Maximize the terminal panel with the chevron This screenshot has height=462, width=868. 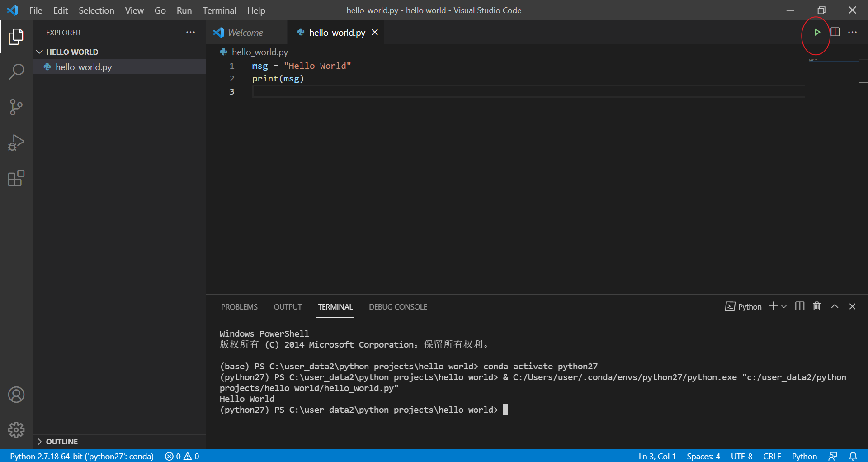click(x=835, y=306)
